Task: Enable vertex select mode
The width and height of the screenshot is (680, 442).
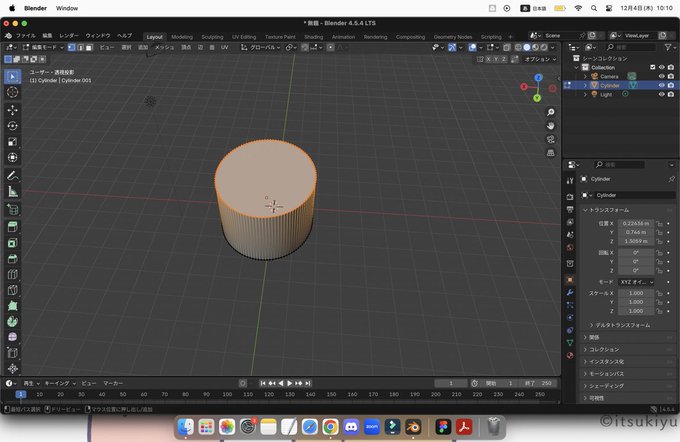Action: pos(72,47)
